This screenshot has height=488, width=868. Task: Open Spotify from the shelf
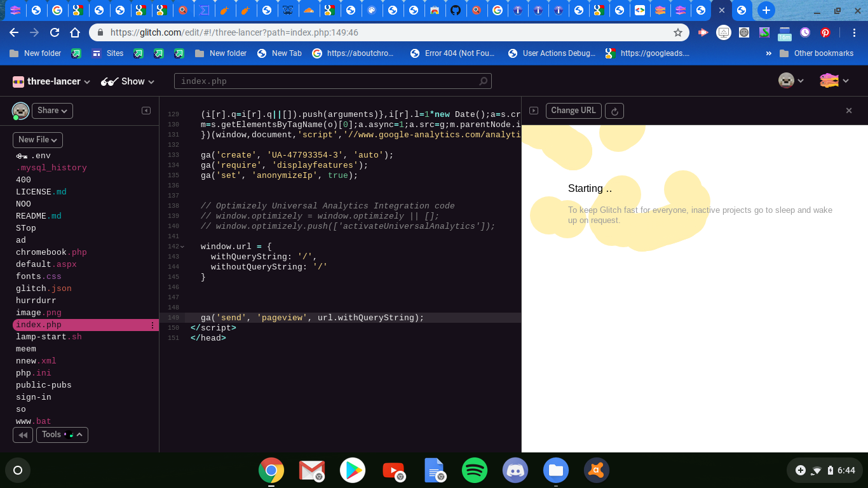tap(475, 471)
